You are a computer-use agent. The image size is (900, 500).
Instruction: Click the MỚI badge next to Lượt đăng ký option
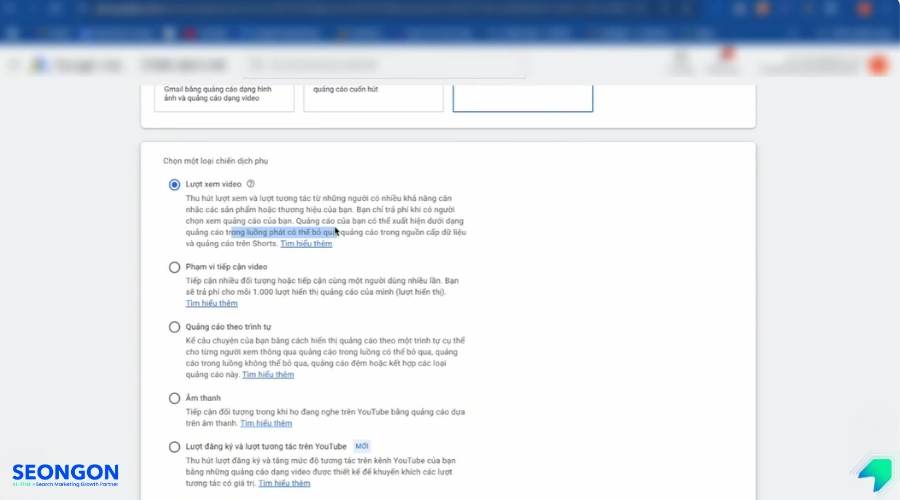(362, 446)
